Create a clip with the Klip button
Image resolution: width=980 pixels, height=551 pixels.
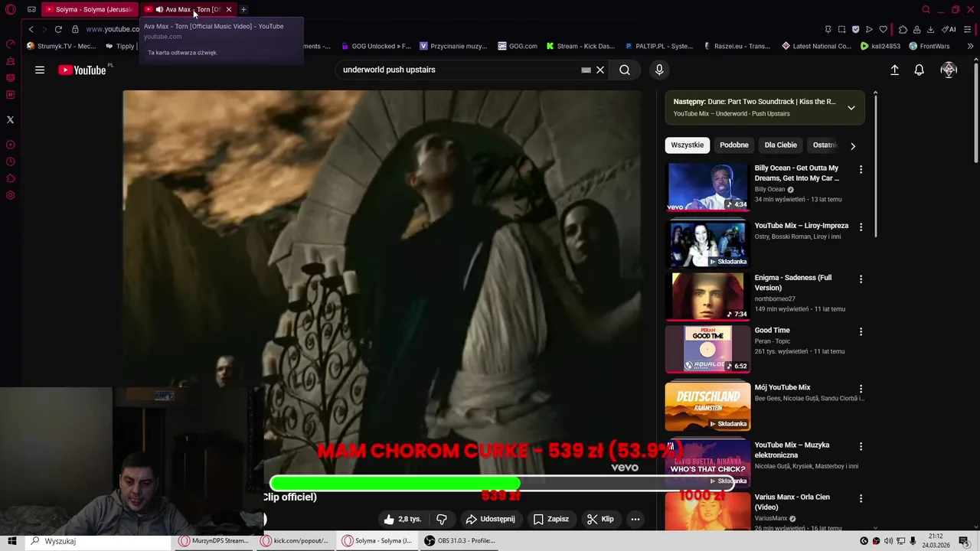pos(600,519)
